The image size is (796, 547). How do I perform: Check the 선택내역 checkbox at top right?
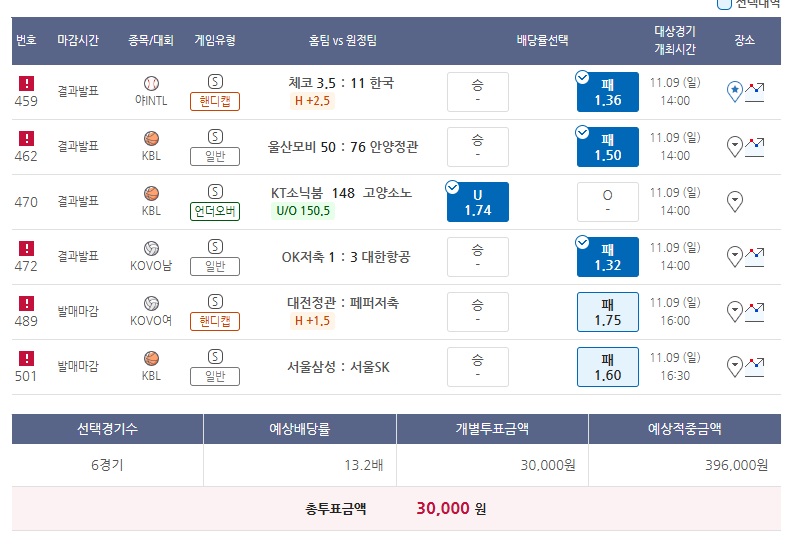point(723,4)
